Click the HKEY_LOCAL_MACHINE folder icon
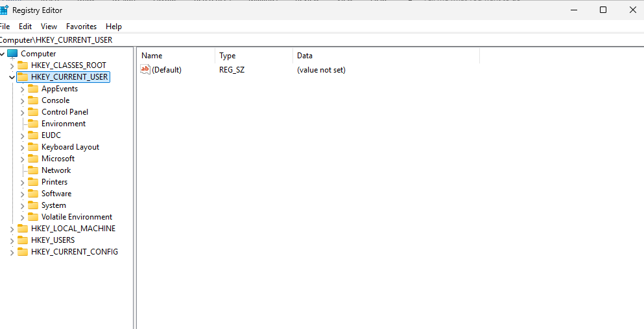644x329 pixels. click(23, 229)
